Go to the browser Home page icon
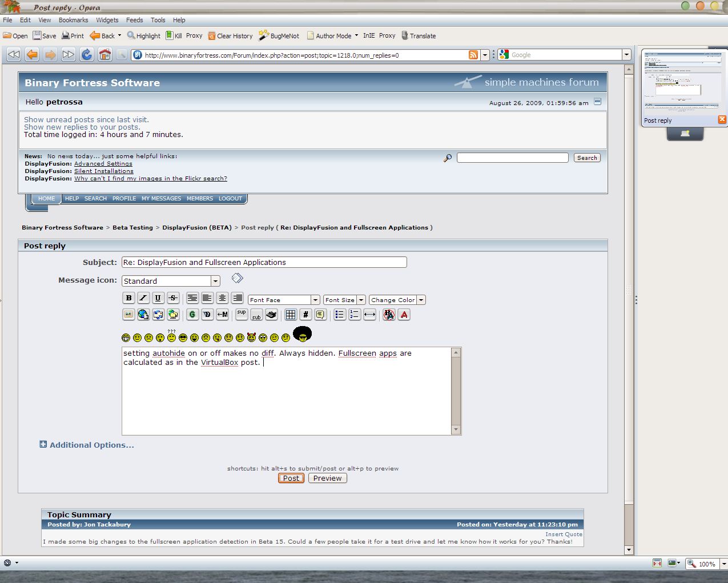 (x=105, y=54)
